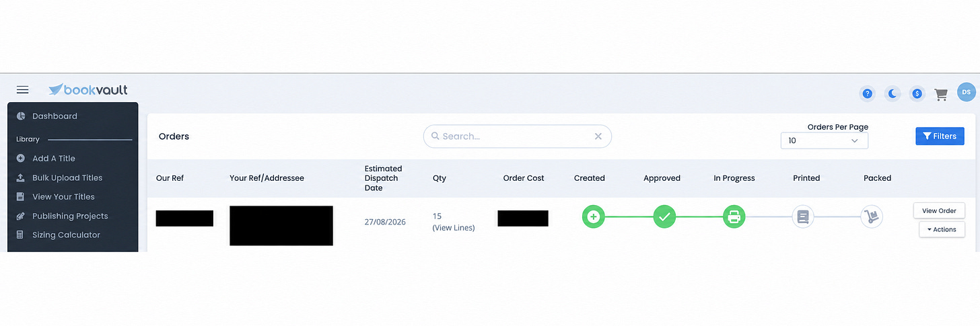Open the help question mark icon

[x=868, y=93]
